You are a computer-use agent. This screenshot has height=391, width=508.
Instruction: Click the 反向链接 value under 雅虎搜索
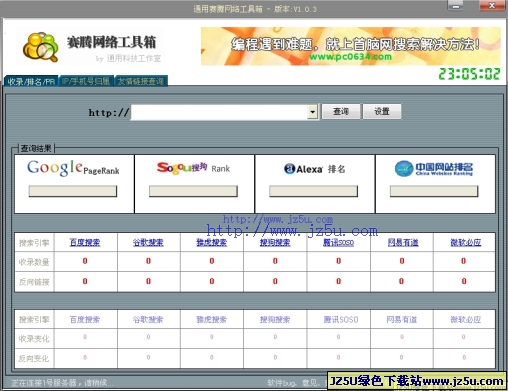pyautogui.click(x=212, y=281)
